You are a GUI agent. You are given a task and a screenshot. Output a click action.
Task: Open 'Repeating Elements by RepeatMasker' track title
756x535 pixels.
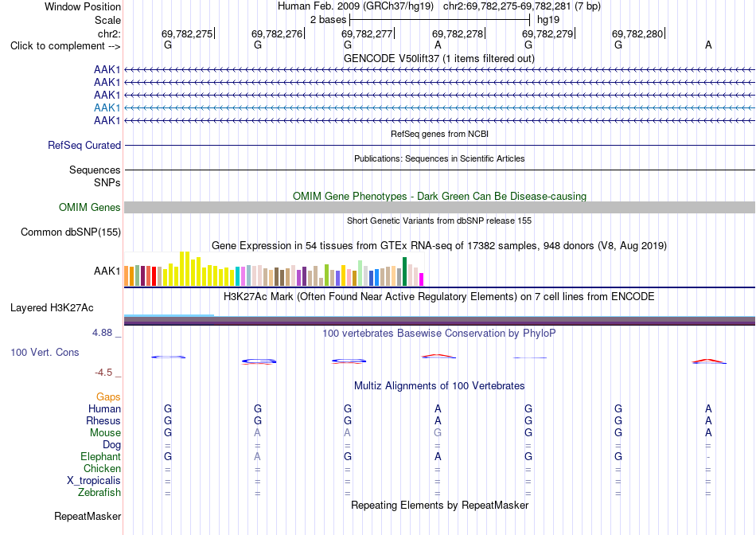tap(439, 505)
